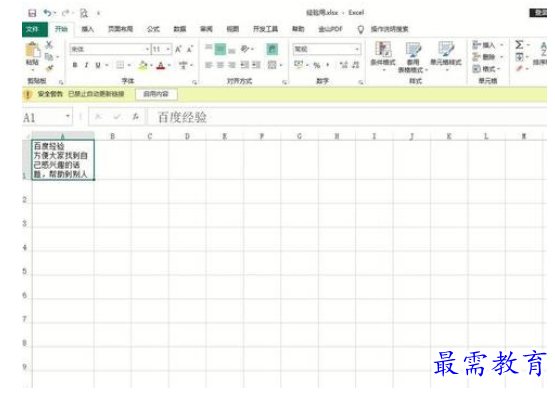
Task: Toggle Center alignment button
Action: [x=220, y=65]
